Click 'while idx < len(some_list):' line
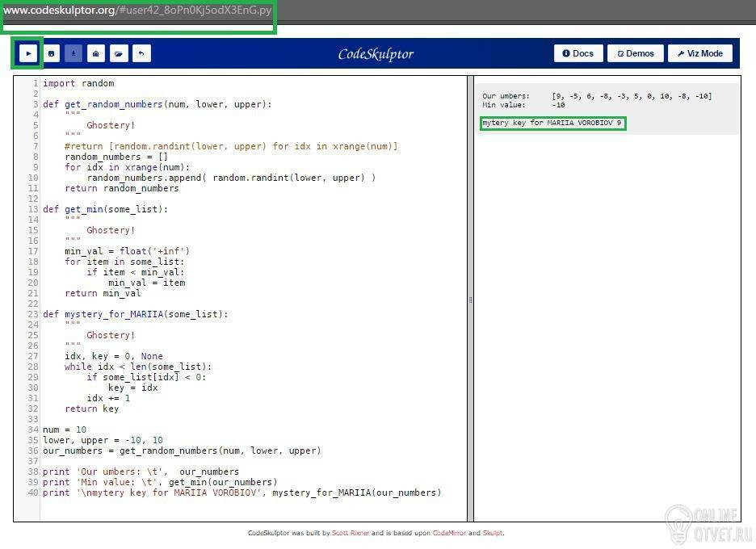This screenshot has height=549, width=756. coord(138,367)
